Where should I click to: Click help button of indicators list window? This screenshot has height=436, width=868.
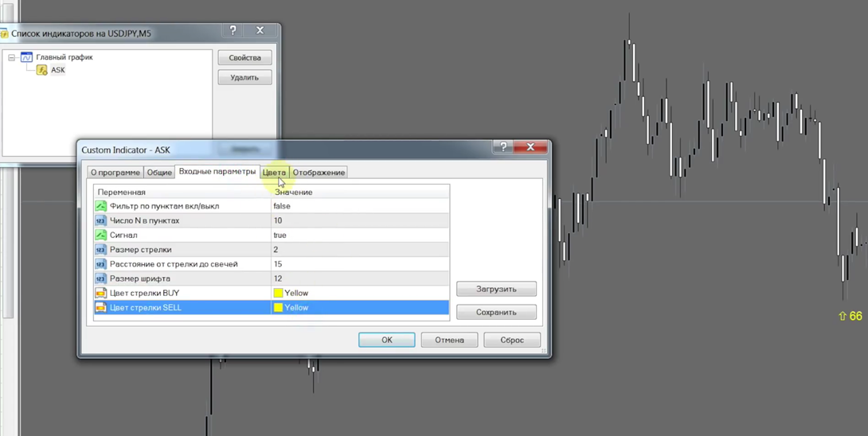click(x=233, y=30)
